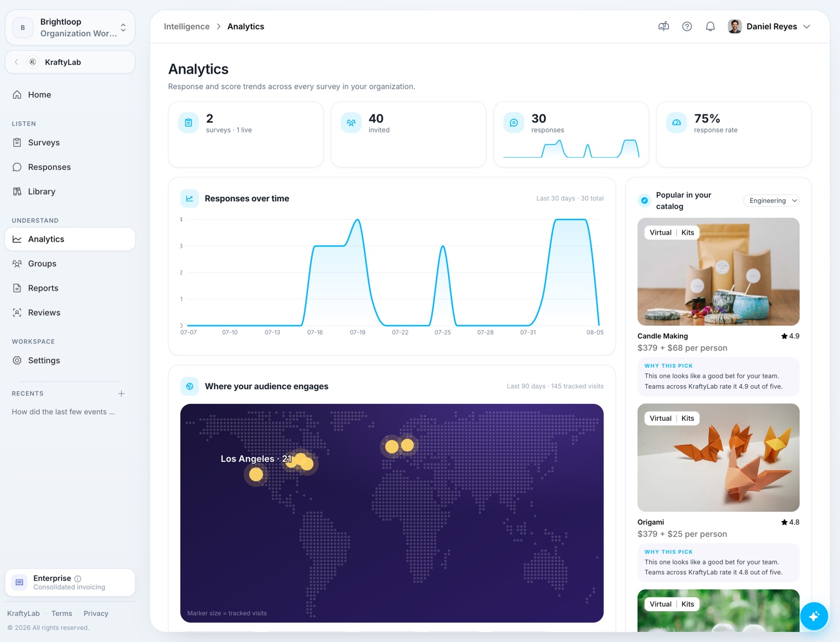Click the Origami 4.8 star rating

tap(790, 522)
